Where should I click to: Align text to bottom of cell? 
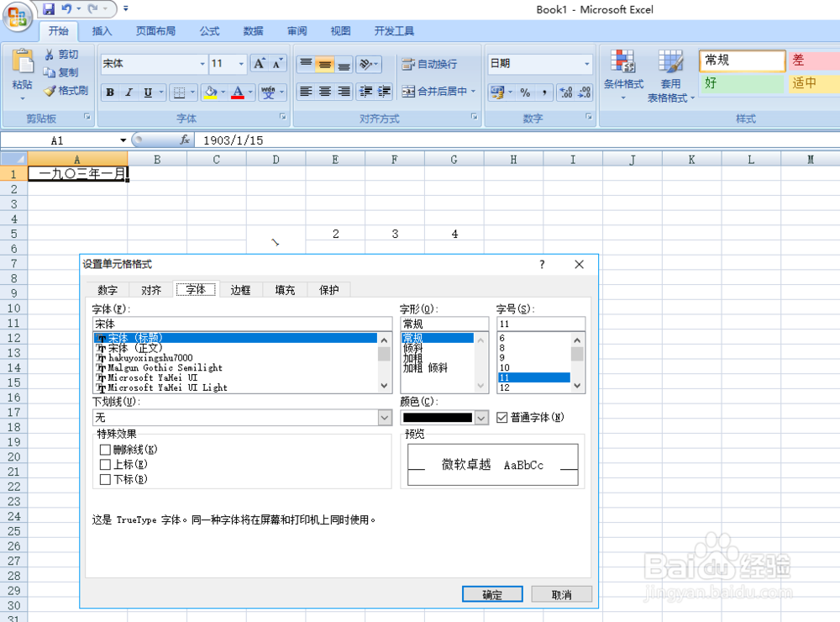pyautogui.click(x=344, y=64)
